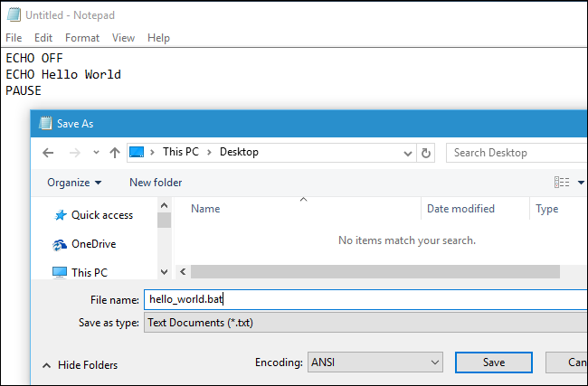
Task: Refresh the Desktop folder listing
Action: [x=426, y=153]
